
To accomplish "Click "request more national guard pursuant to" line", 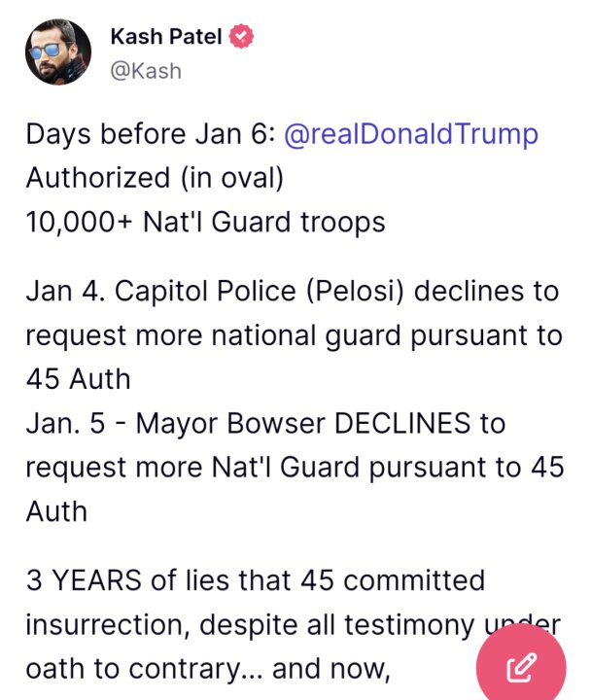I will pos(295,335).
